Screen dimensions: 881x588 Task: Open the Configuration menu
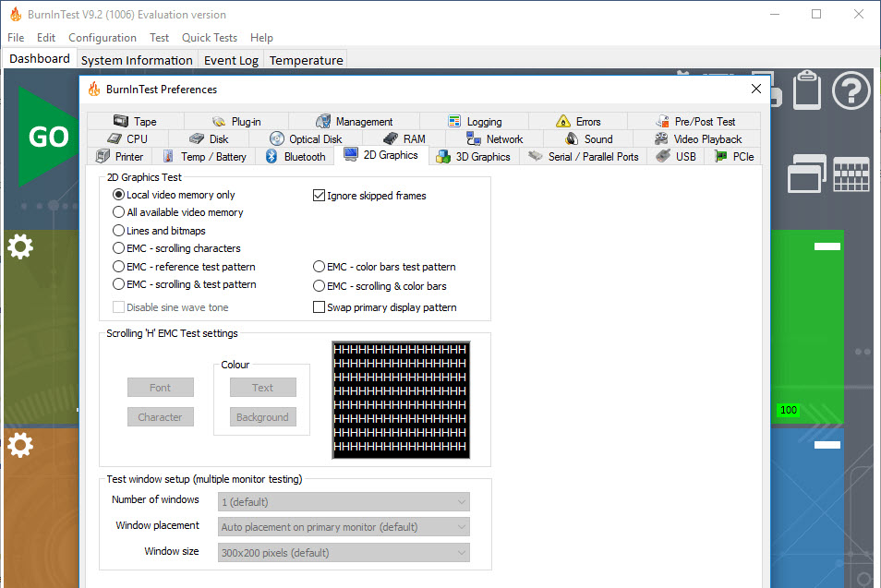(x=103, y=38)
